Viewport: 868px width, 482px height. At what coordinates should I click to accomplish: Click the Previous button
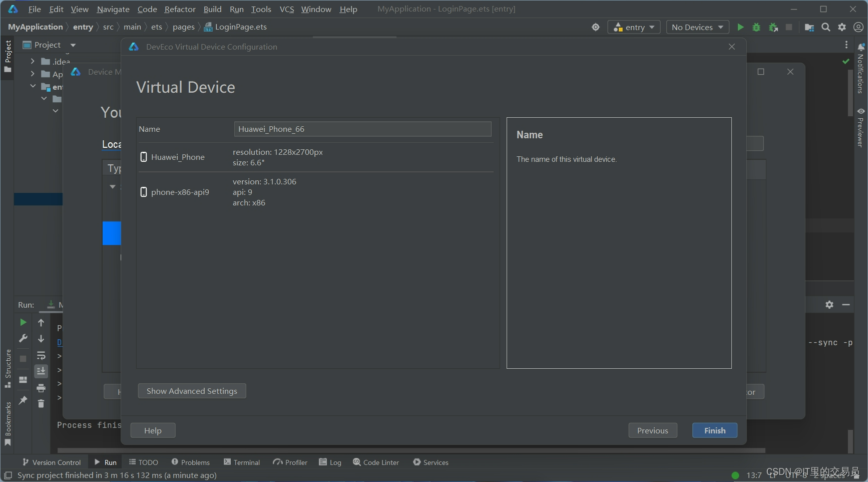(653, 430)
